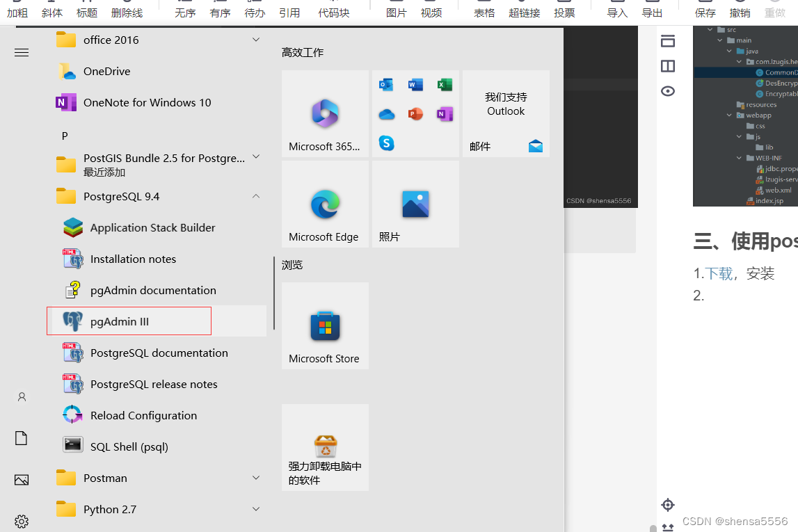Follow the 下载 download link
798x532 pixels.
point(719,273)
